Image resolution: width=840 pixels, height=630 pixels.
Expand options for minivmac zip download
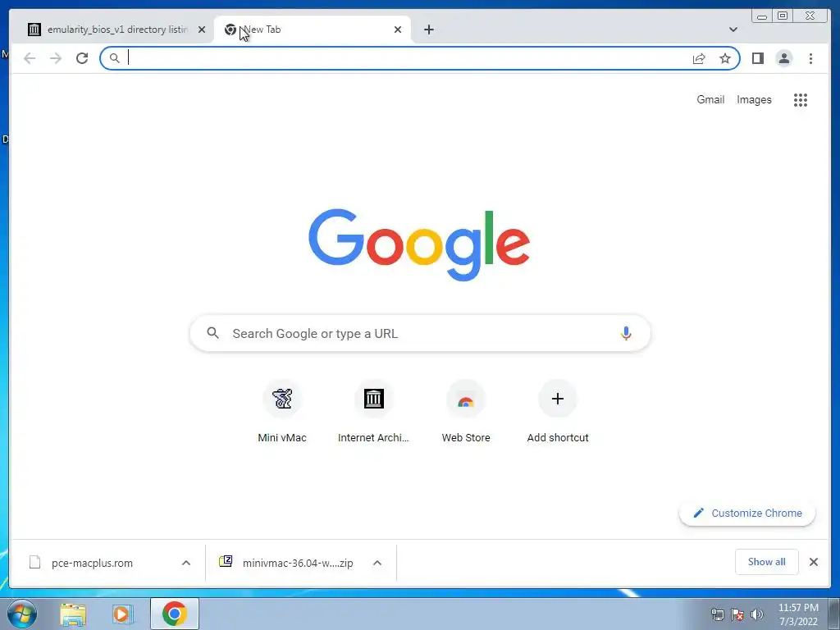[x=377, y=563]
